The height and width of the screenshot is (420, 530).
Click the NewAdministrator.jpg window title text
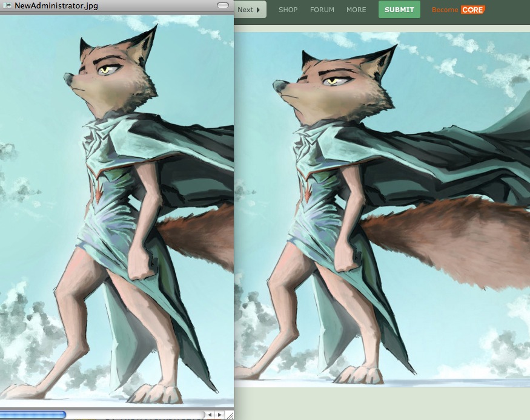pos(56,6)
